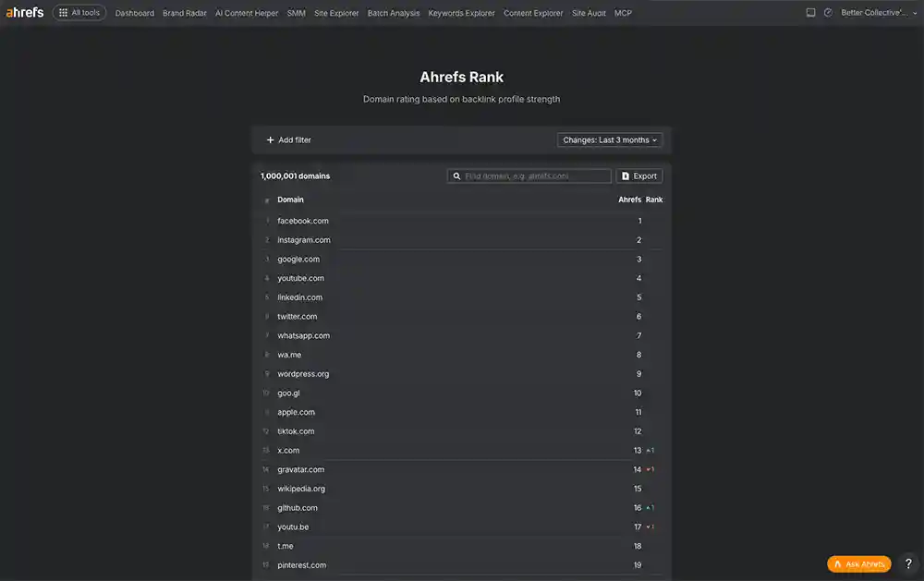Open wikipedia.org entry
Screen dimensions: 924x581
click(x=301, y=489)
